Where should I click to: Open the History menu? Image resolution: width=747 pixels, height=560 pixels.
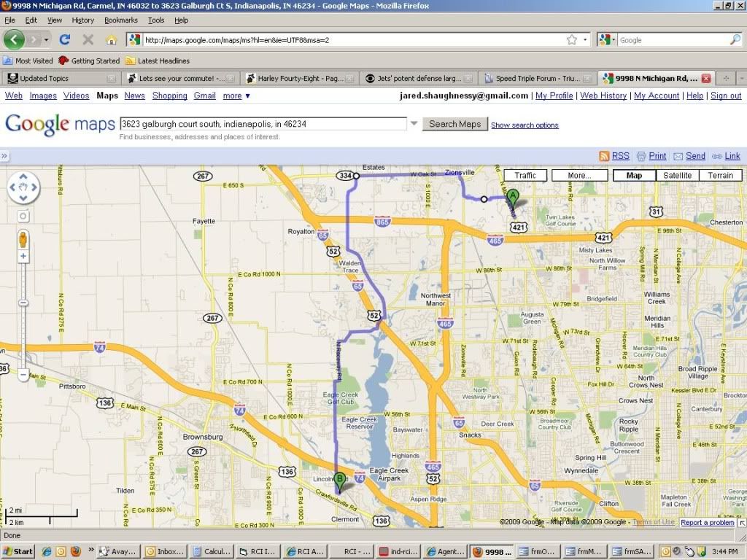tap(83, 20)
